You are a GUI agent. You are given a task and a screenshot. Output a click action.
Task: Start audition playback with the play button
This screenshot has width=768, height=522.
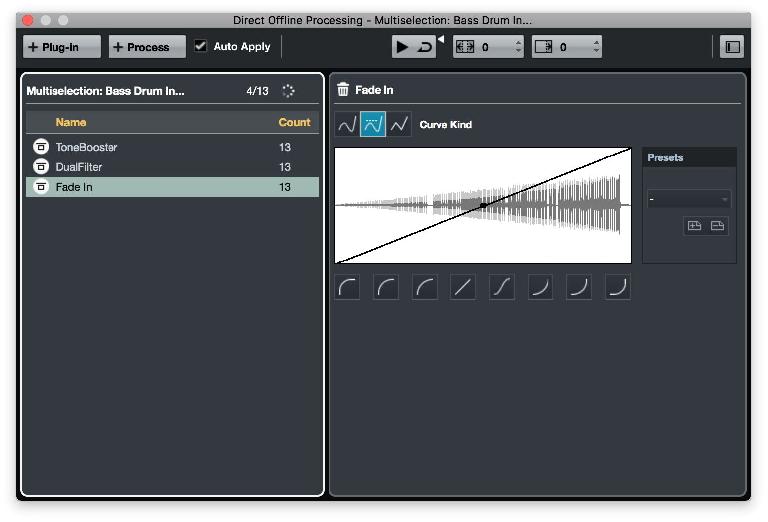pos(402,47)
